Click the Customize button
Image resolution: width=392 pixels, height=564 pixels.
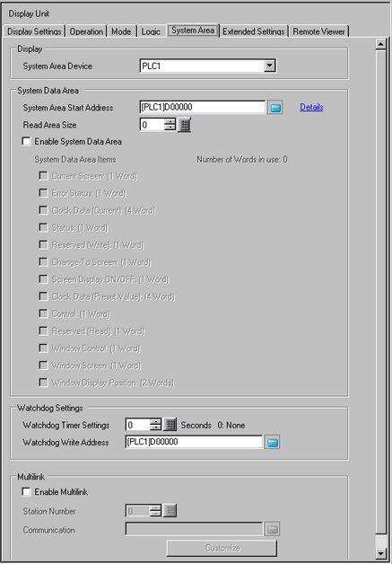point(222,548)
